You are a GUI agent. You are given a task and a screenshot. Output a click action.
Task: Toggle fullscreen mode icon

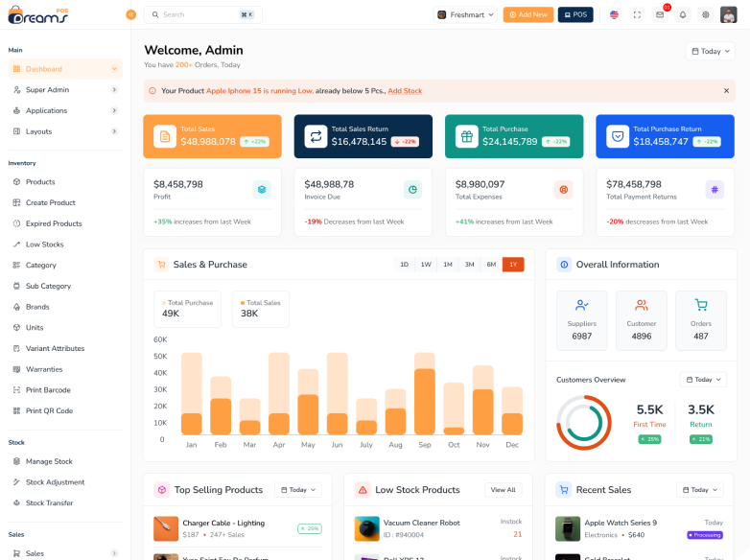[x=637, y=14]
